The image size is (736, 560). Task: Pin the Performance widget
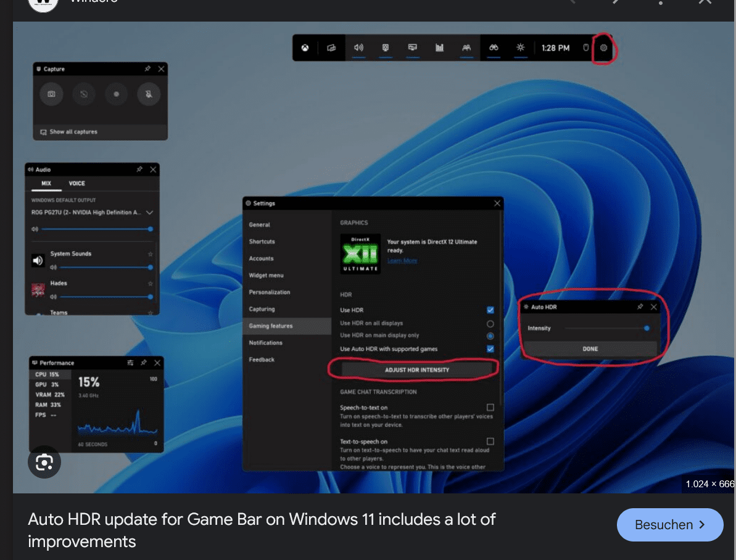pyautogui.click(x=144, y=363)
